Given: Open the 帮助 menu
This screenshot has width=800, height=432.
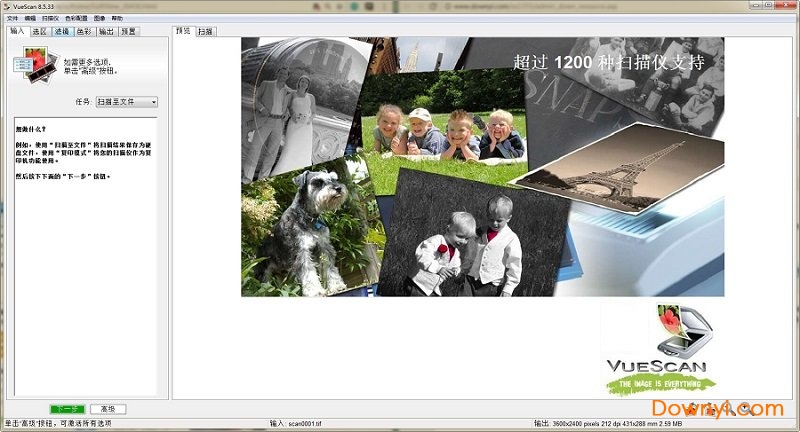Looking at the screenshot, I should click(118, 18).
